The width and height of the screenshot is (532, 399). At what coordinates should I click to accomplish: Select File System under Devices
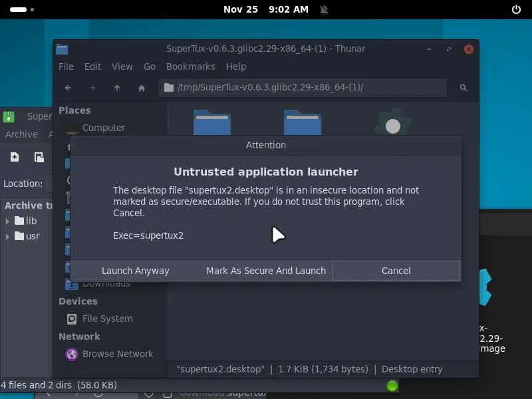click(x=108, y=319)
